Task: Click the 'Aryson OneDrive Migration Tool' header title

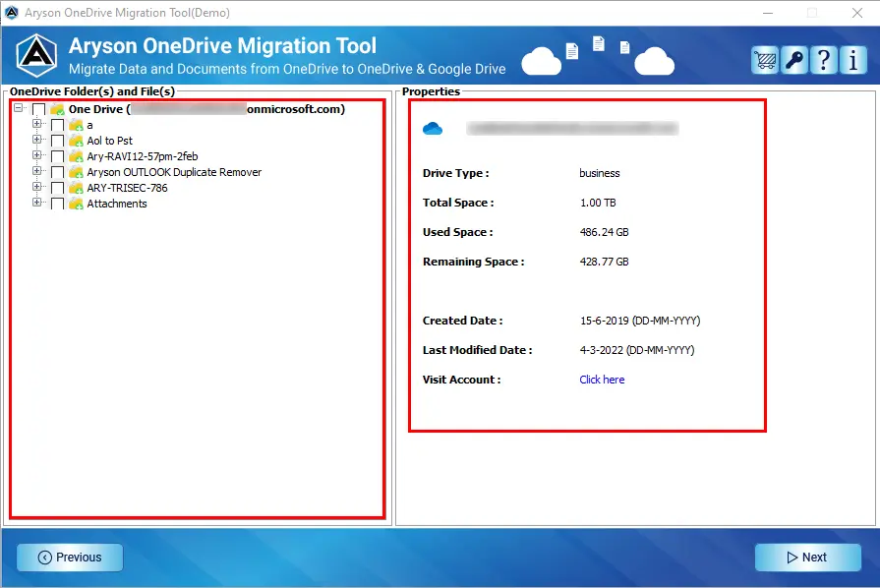Action: 222,46
